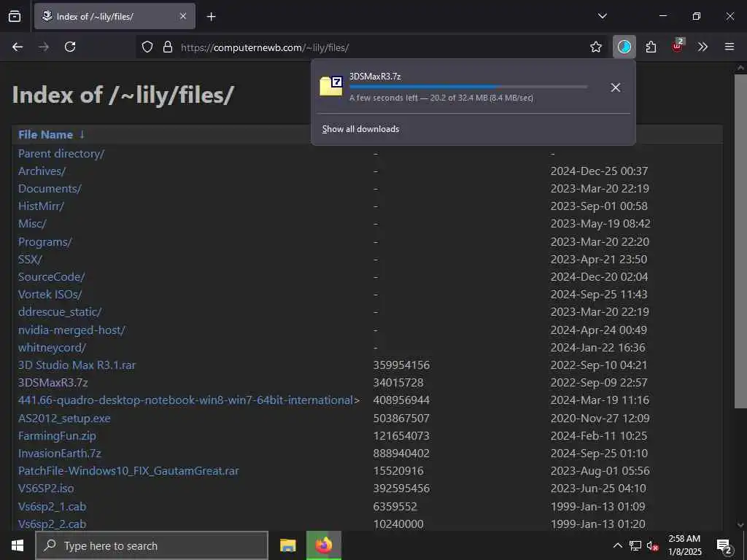Click date 2024-Dec-25 00:37
Viewport: 747px width, 560px height.
click(599, 171)
